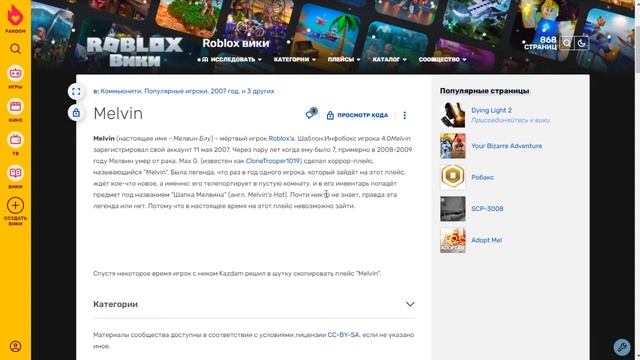Expand the Категории section chevron
640x360 pixels.
pos(410,304)
